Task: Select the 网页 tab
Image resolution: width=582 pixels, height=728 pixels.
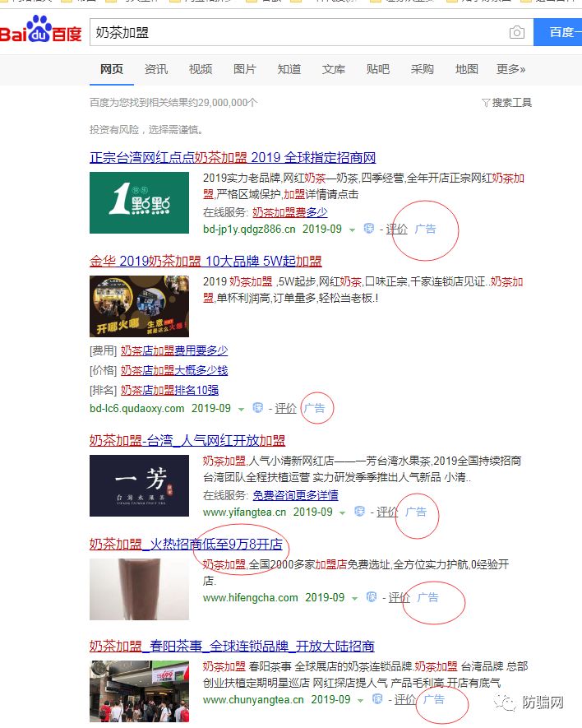Action: [112, 69]
